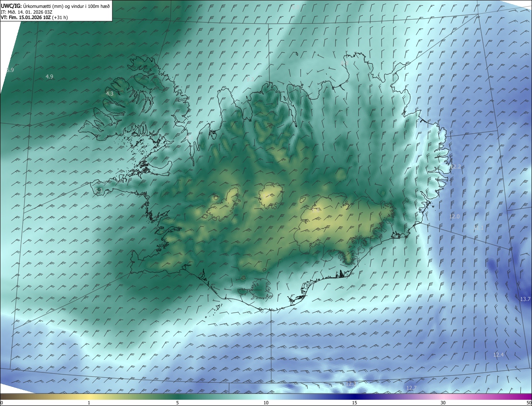This screenshot has height=406, width=532.
Task: Select the valid time line 'VT: Fim. 15.01.2026 10Z (+31 h)'
Action: (x=34, y=17)
